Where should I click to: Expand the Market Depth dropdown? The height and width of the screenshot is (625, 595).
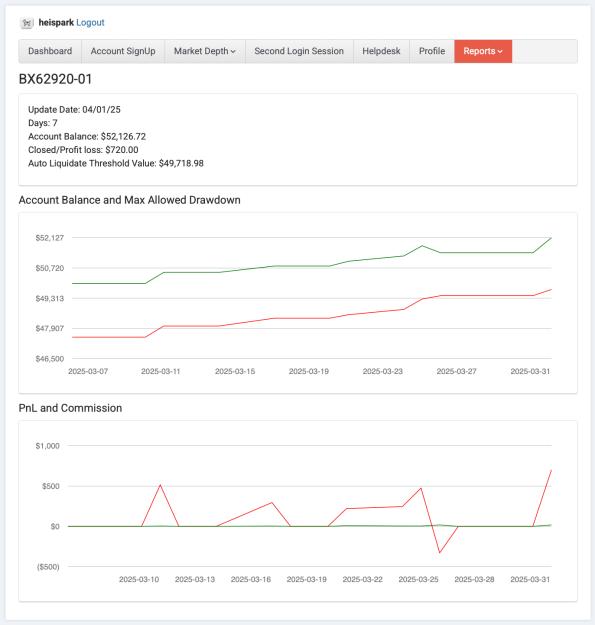click(x=205, y=51)
